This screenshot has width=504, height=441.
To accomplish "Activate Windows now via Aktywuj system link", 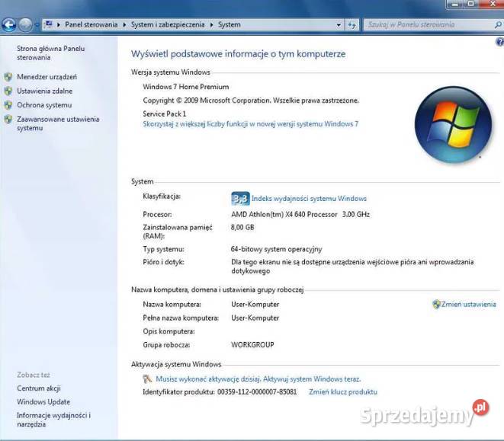I will coord(258,379).
